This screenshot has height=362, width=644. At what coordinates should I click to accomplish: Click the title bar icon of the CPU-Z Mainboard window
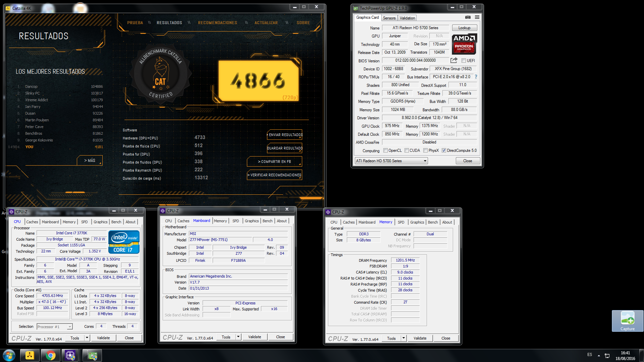[x=163, y=211]
